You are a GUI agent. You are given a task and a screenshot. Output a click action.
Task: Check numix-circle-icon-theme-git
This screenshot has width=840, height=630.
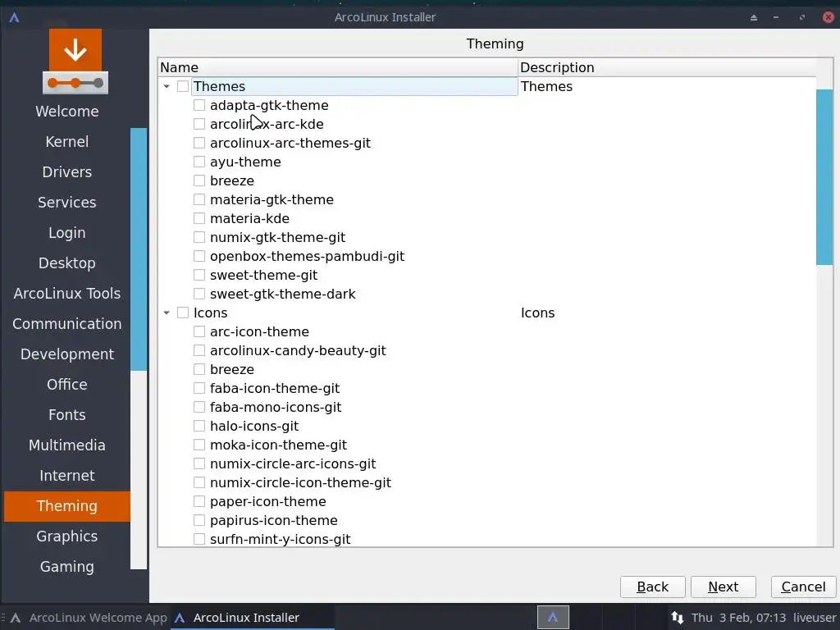coord(199,482)
